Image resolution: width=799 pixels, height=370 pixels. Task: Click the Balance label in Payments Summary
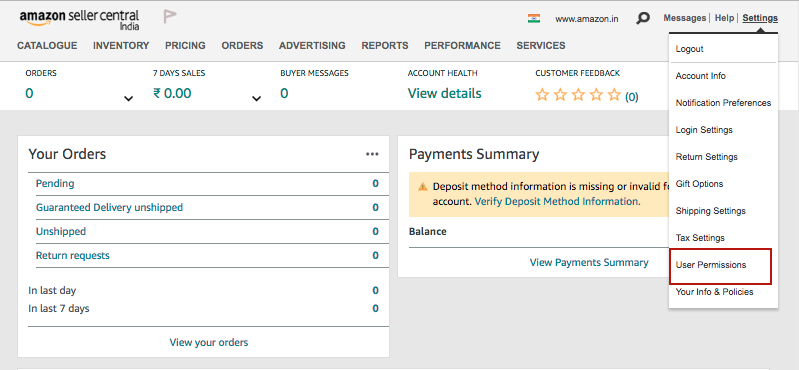[x=428, y=231]
